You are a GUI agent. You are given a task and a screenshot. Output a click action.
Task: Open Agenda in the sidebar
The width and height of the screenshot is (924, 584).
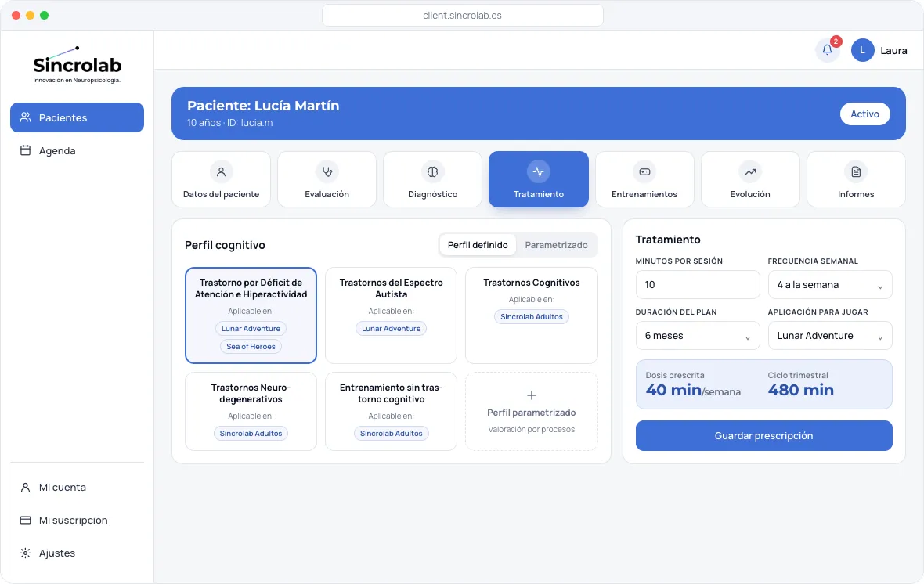(x=78, y=150)
